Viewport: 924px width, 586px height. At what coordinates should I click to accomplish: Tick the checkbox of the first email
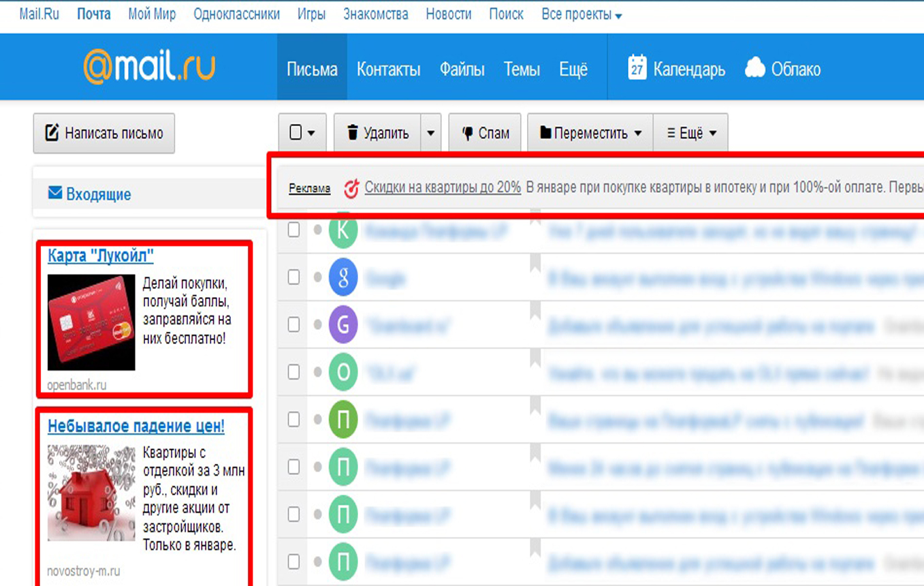293,230
